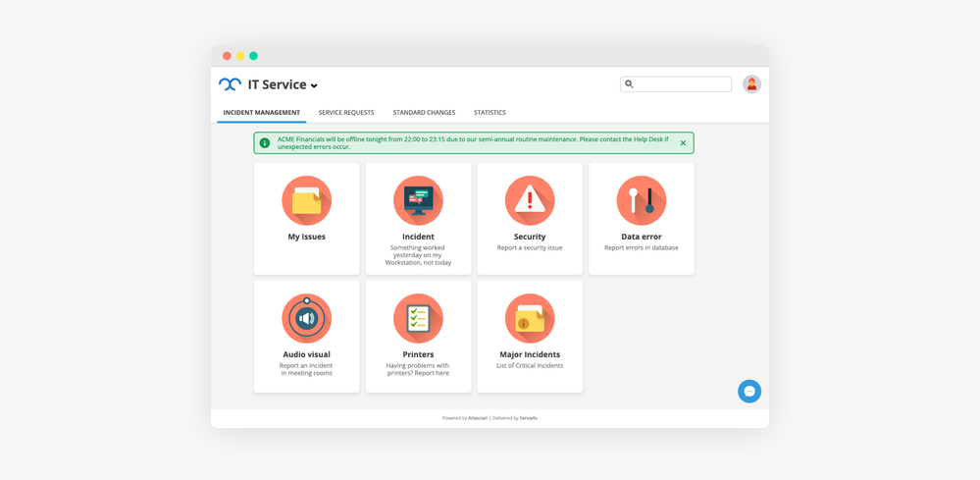980x480 pixels.
Task: Click "List of Critical Incidents" description
Action: tap(530, 365)
